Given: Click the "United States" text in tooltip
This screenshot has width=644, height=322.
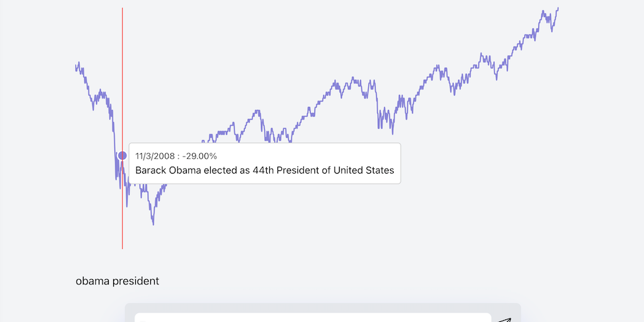Looking at the screenshot, I should click(364, 170).
